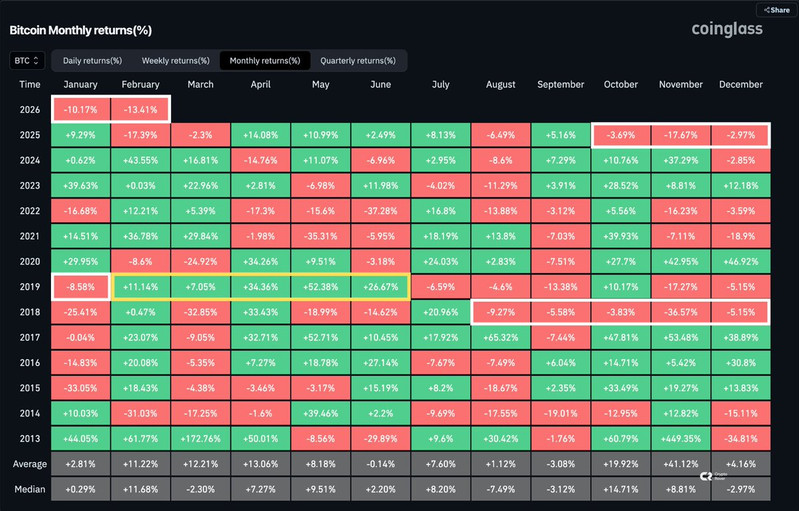Click the Bitcoin Monthly returns(%) title
The image size is (799, 511).
pos(81,30)
